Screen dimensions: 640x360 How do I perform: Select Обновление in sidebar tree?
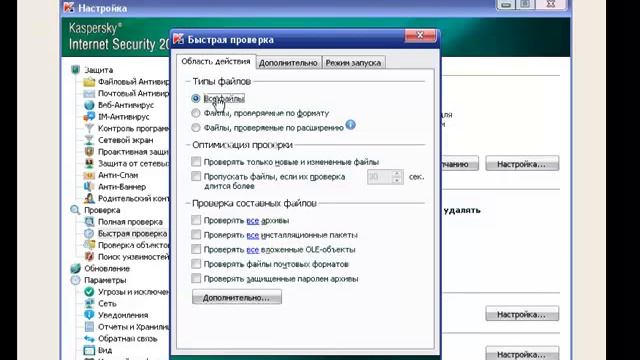point(107,269)
